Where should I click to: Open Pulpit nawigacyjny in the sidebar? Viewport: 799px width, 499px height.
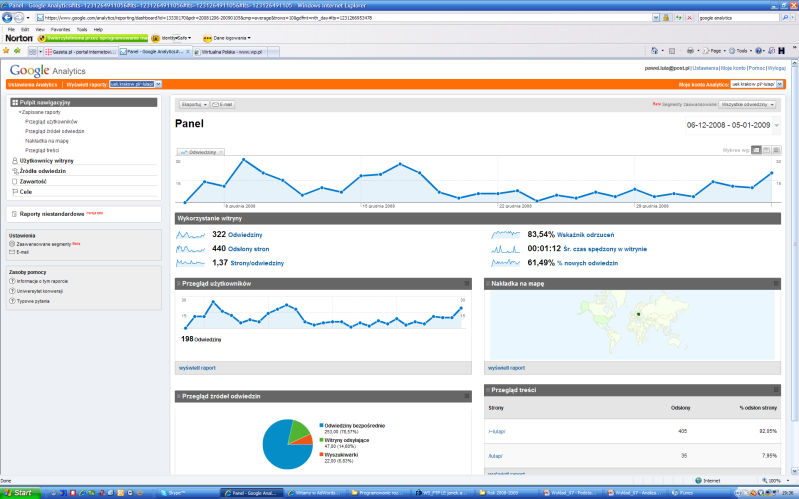coord(84,102)
